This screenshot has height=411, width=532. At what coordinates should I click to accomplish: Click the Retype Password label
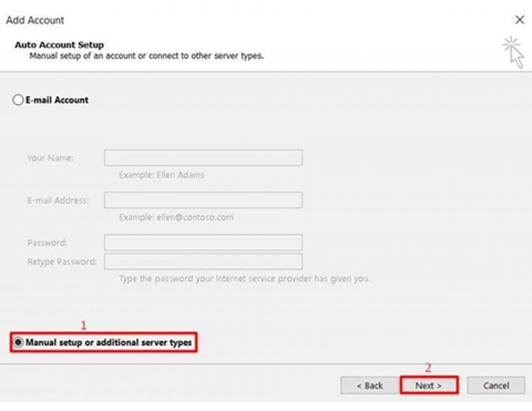point(62,261)
